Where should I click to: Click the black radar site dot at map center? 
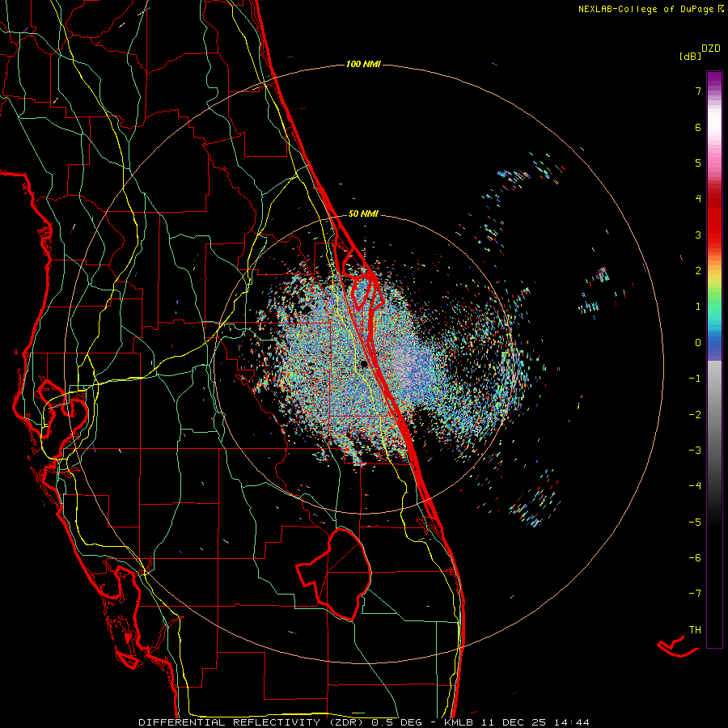[364, 364]
